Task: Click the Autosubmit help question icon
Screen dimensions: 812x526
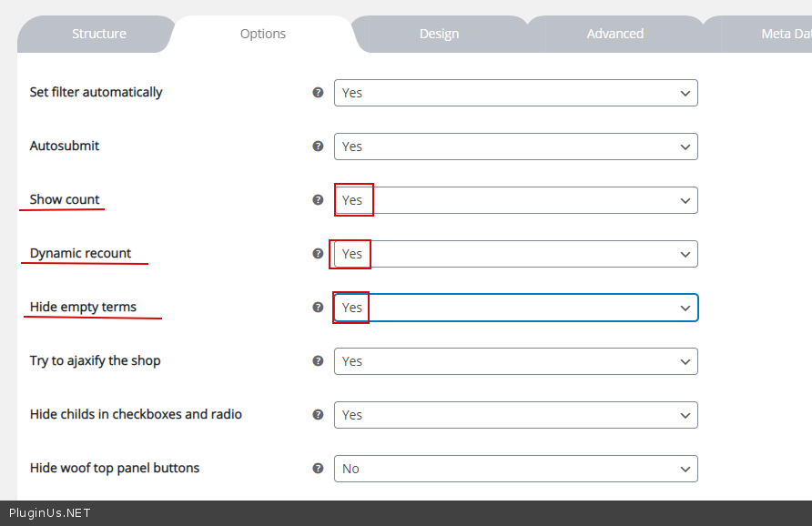Action: pos(318,146)
